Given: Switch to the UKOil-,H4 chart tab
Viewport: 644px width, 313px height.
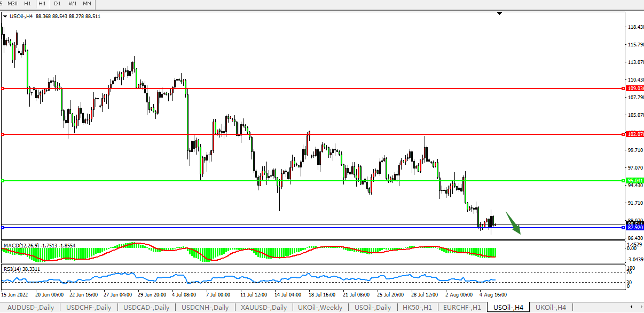Looking at the screenshot, I should [551, 308].
